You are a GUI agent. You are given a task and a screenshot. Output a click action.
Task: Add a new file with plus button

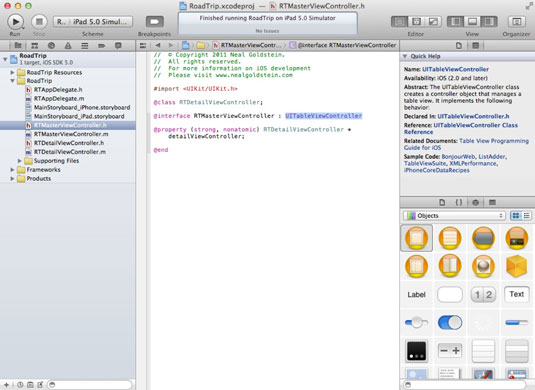(x=6, y=385)
